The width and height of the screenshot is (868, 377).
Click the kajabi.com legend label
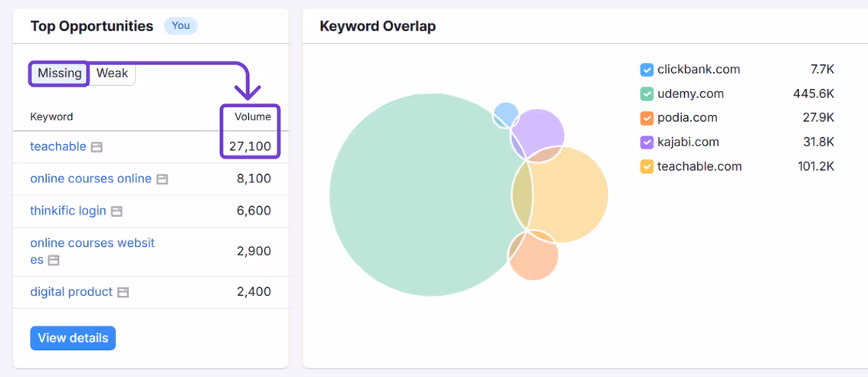688,143
